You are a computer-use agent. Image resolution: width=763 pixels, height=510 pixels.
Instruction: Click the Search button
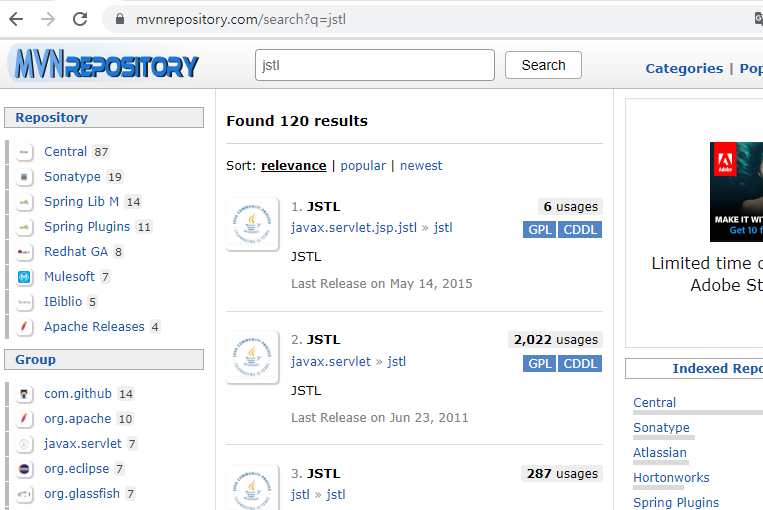coord(543,65)
